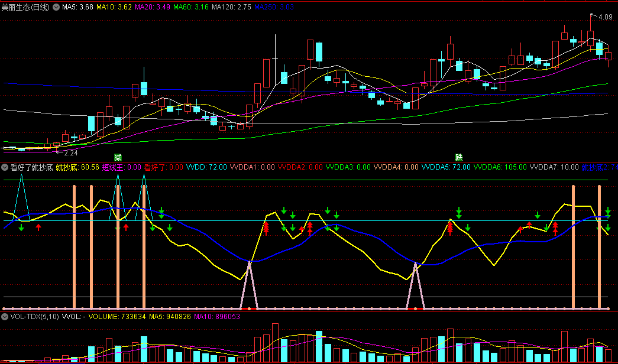Image resolution: width=618 pixels, height=364 pixels.
Task: Click the VVDD: 72.00 value
Action: tap(206, 167)
